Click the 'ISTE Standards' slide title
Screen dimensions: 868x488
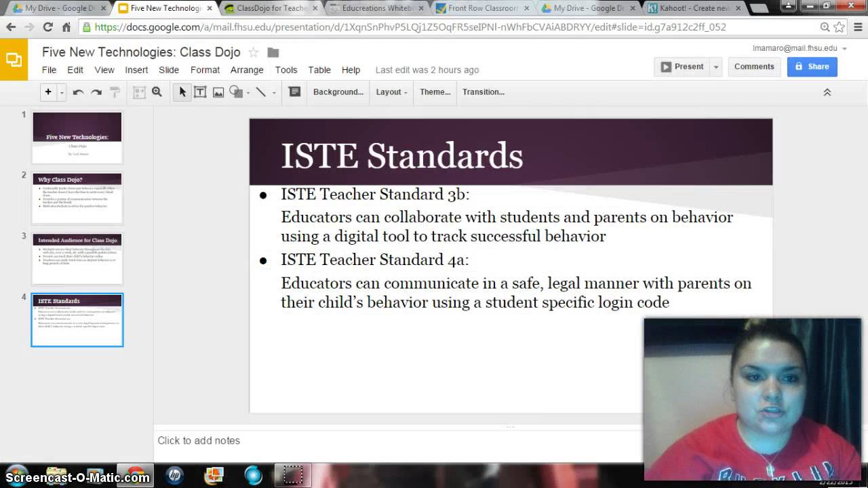click(401, 156)
